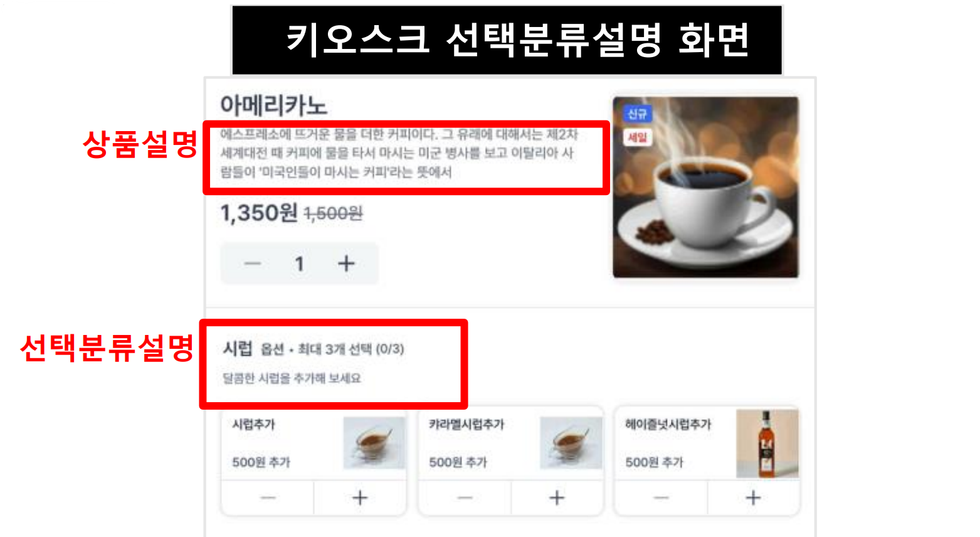
Task: Remove 헤이즐넛시럽추가 using its minus icon
Action: (661, 498)
